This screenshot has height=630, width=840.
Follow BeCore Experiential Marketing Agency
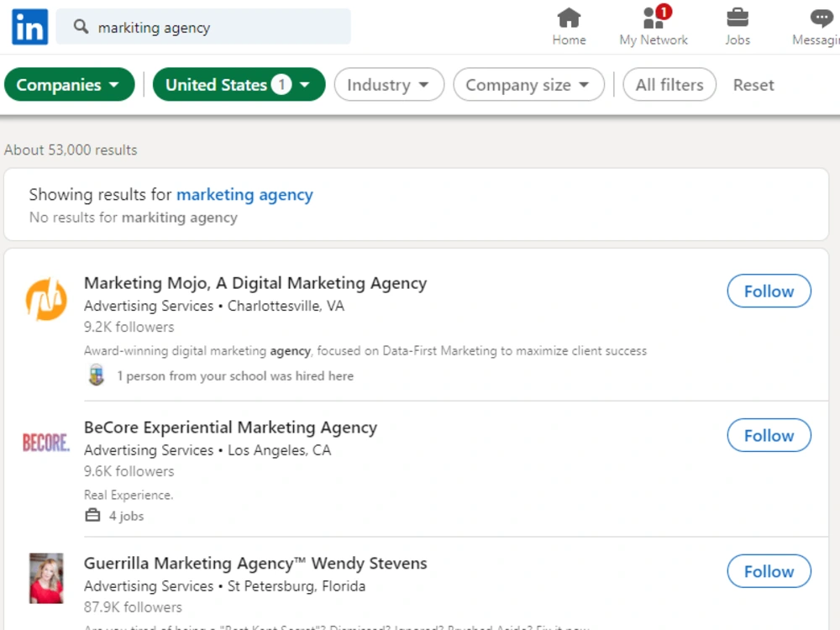click(769, 435)
